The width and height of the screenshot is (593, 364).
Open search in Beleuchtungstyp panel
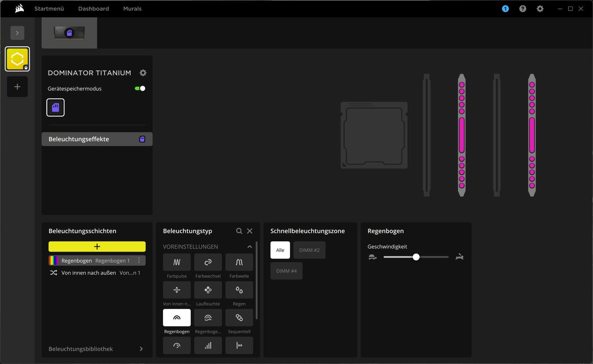pyautogui.click(x=239, y=231)
